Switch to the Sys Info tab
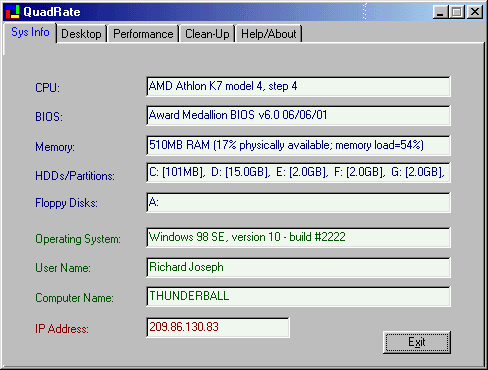 30,32
